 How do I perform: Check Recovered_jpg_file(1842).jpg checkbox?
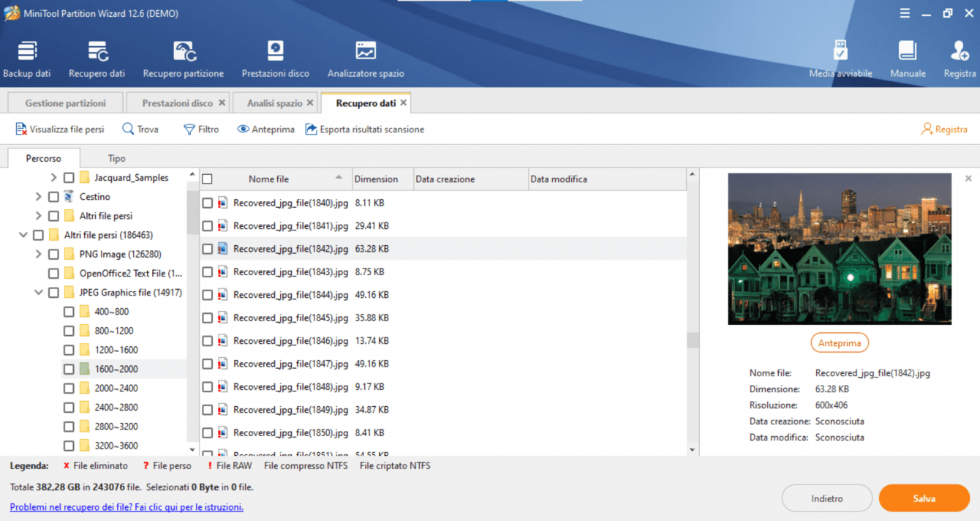point(208,249)
